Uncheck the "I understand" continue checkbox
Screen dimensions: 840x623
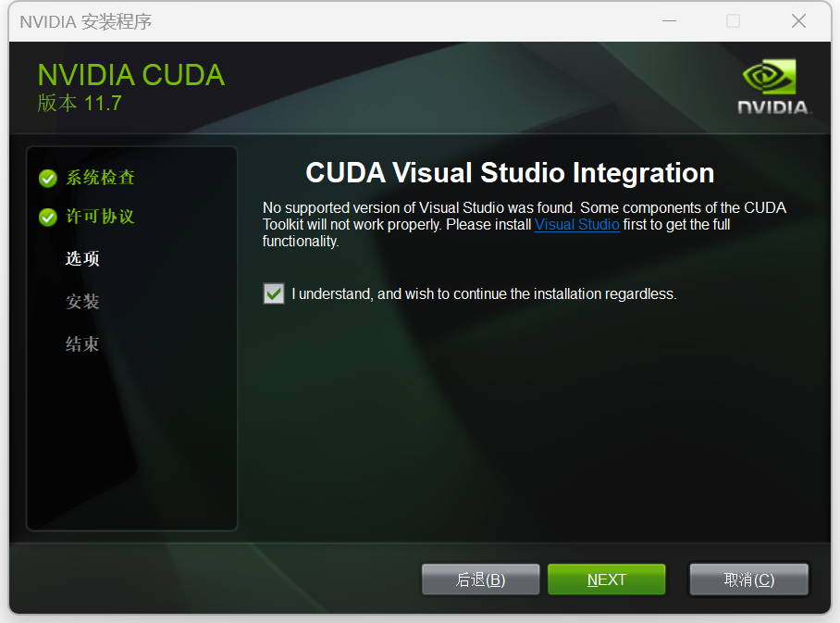tap(274, 293)
